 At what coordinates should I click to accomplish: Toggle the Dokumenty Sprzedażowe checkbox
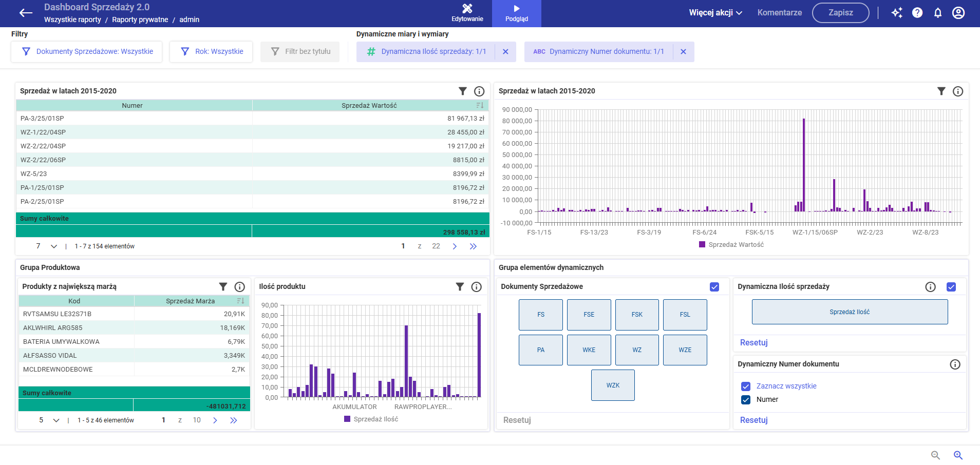[x=714, y=287]
